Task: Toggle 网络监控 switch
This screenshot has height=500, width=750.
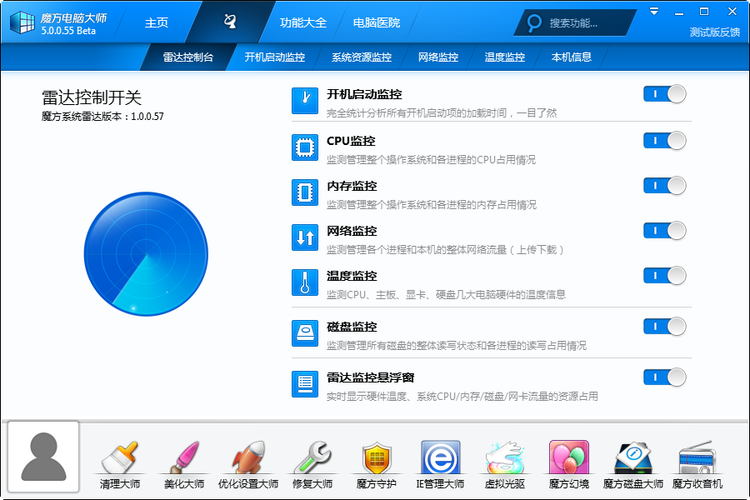Action: click(x=664, y=231)
